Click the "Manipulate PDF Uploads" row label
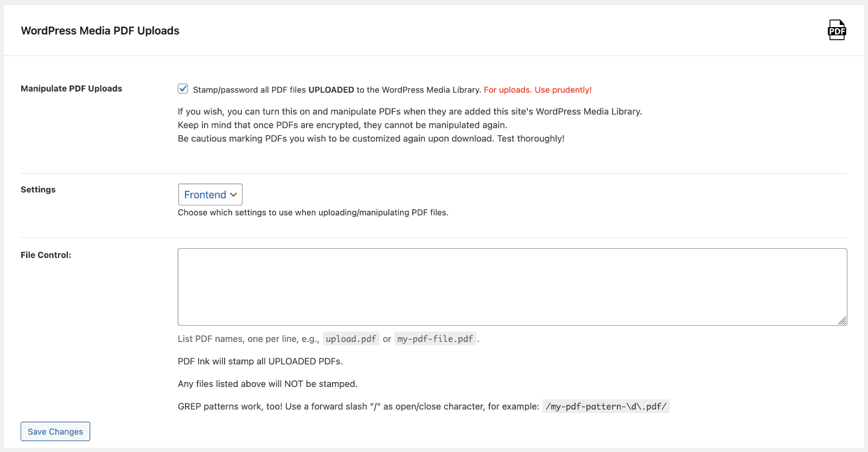 [x=71, y=88]
